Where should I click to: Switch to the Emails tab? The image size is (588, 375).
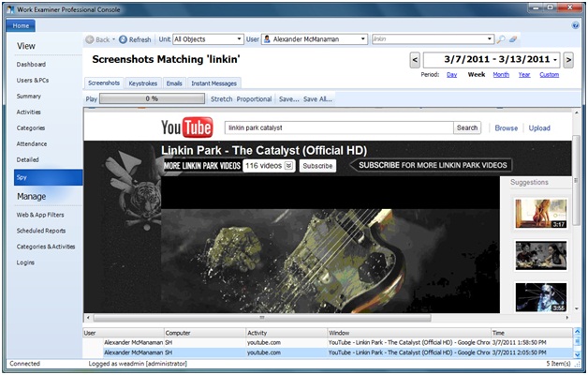[x=174, y=83]
